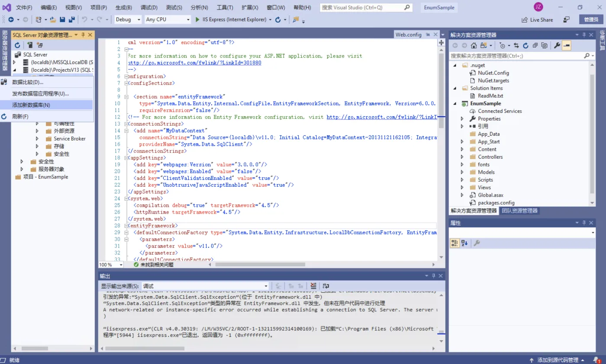Click the Collapse All icon in Solution Explorer
Viewport: 606px width, 364px height.
[x=535, y=45]
